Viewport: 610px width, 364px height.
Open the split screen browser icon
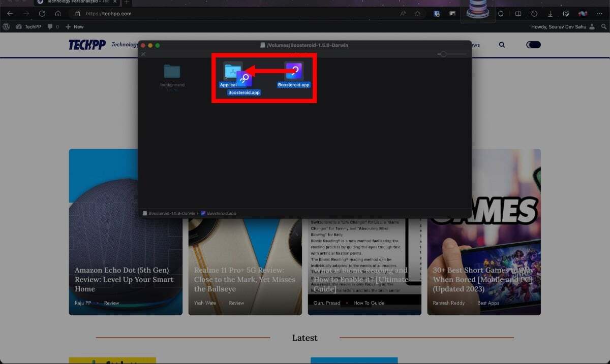(518, 14)
